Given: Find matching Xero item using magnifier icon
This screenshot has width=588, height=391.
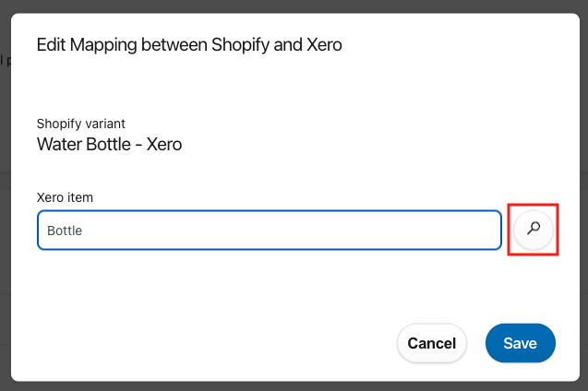Looking at the screenshot, I should pyautogui.click(x=533, y=230).
